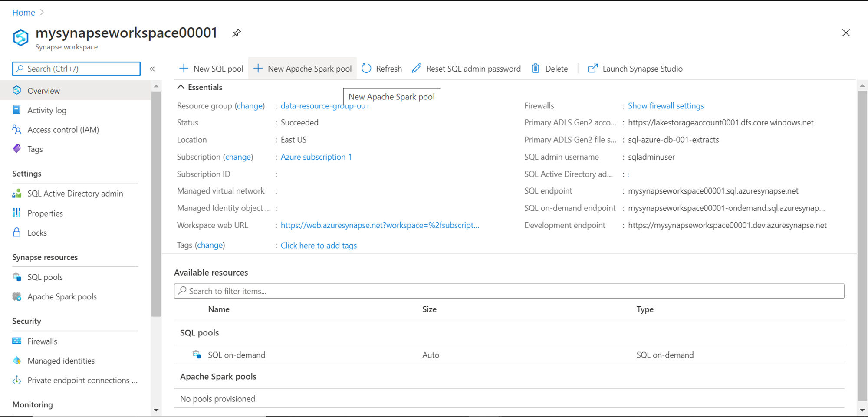
Task: Click the Apache Spark pools sidebar icon
Action: point(17,297)
